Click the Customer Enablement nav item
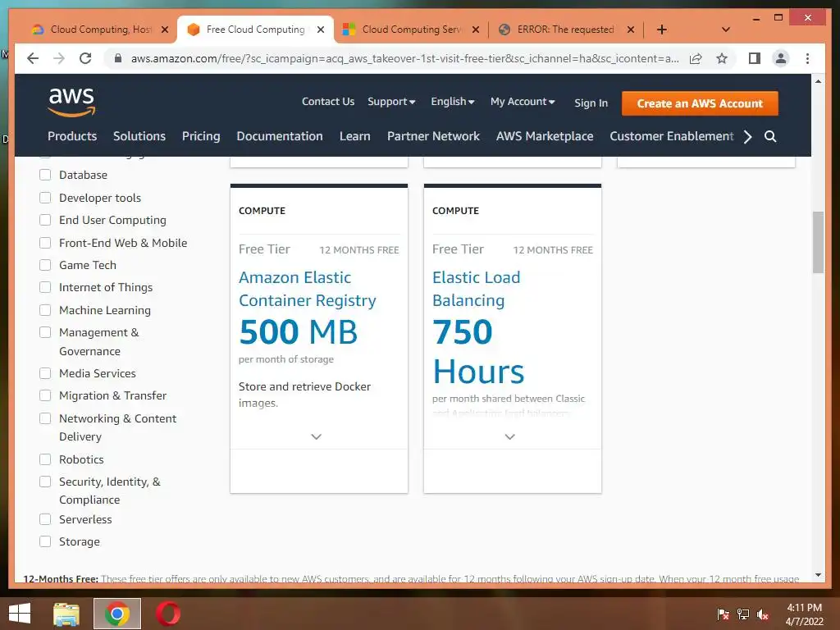 [672, 137]
